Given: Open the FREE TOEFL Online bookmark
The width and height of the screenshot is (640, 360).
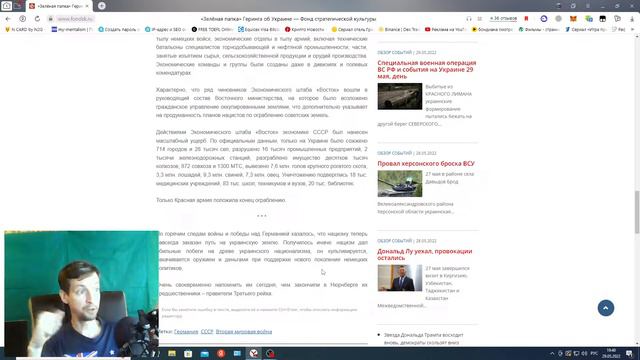Looking at the screenshot, I should tap(212, 29).
